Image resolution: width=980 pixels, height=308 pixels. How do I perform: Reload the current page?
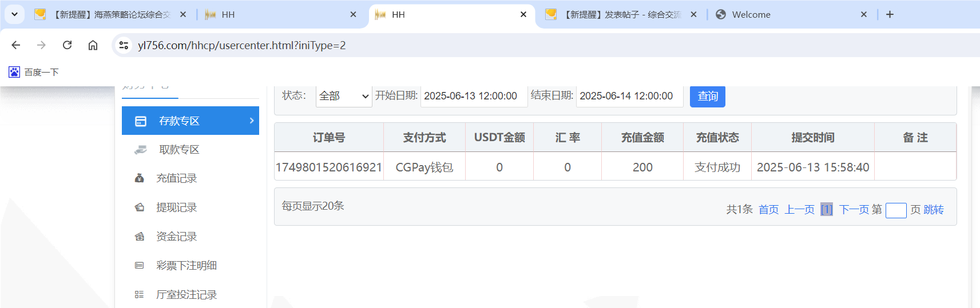67,45
